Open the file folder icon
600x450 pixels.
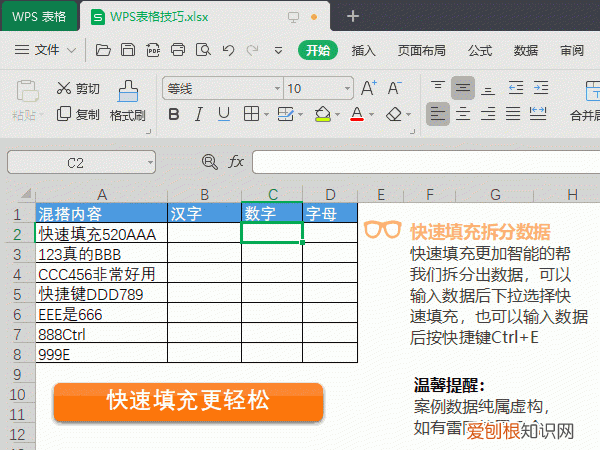(103, 50)
